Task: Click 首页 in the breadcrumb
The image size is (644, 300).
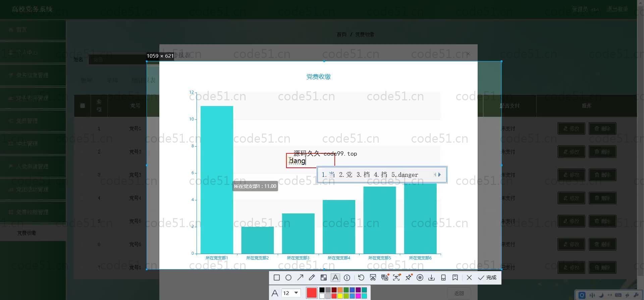Action: (341, 34)
